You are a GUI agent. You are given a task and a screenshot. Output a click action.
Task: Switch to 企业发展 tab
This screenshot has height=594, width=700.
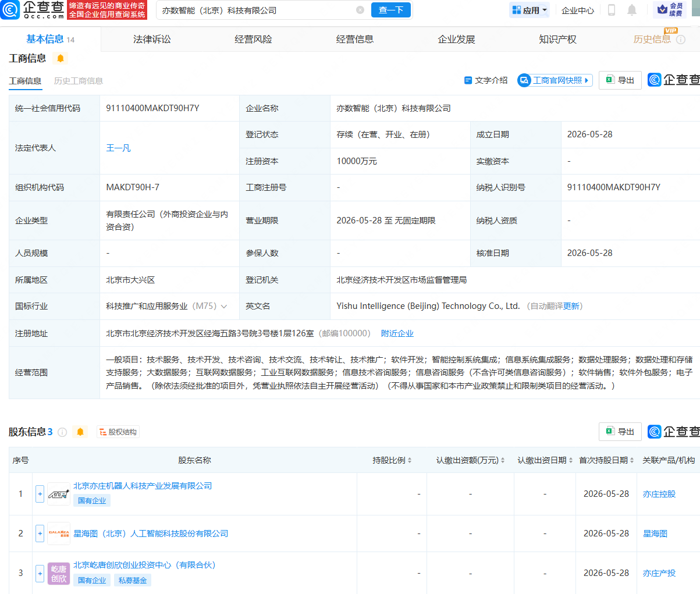pyautogui.click(x=456, y=39)
